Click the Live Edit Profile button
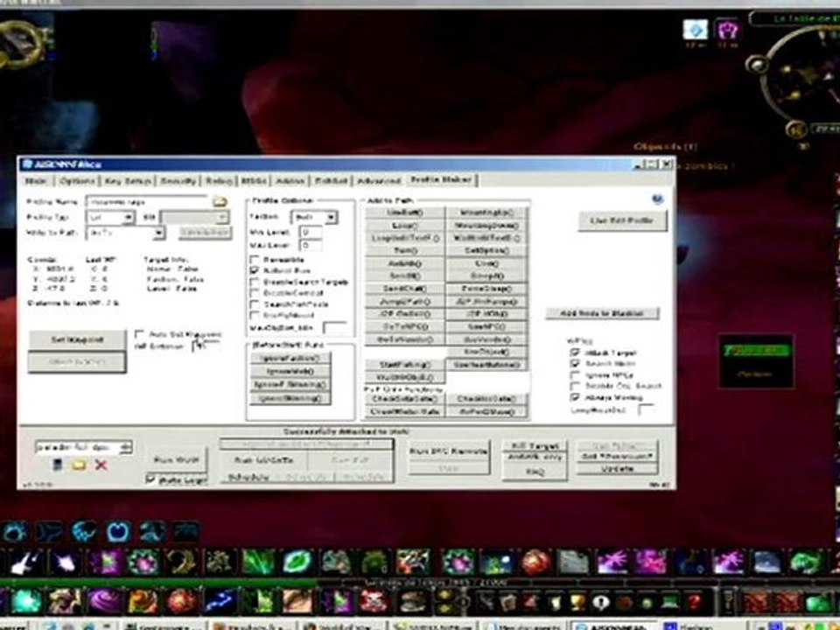This screenshot has height=630, width=840. [x=622, y=220]
